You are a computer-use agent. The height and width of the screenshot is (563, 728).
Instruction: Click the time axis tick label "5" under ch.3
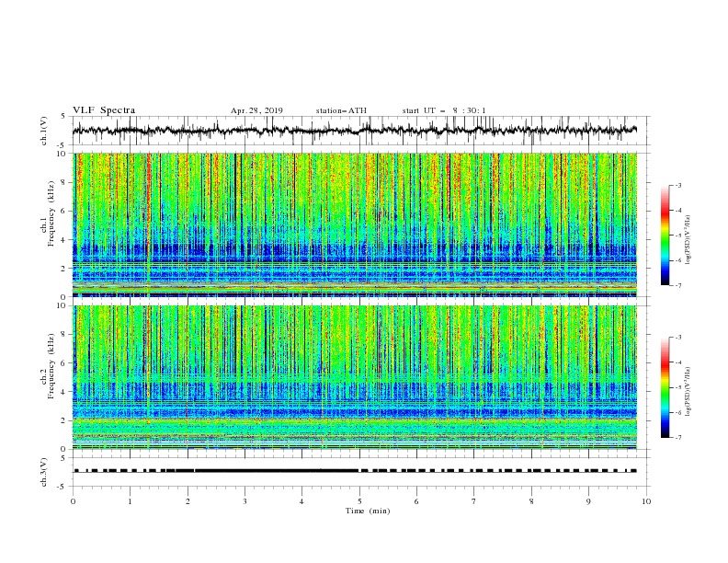359,501
